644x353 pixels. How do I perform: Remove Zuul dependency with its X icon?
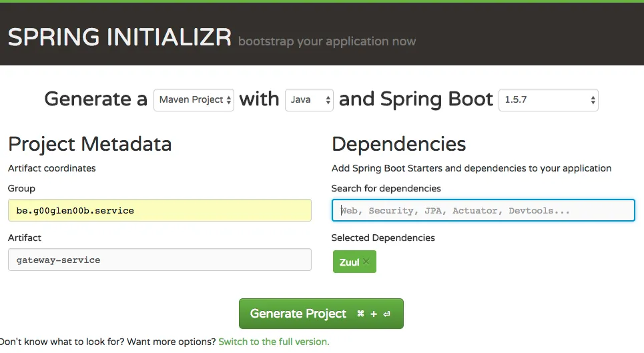[x=366, y=262]
